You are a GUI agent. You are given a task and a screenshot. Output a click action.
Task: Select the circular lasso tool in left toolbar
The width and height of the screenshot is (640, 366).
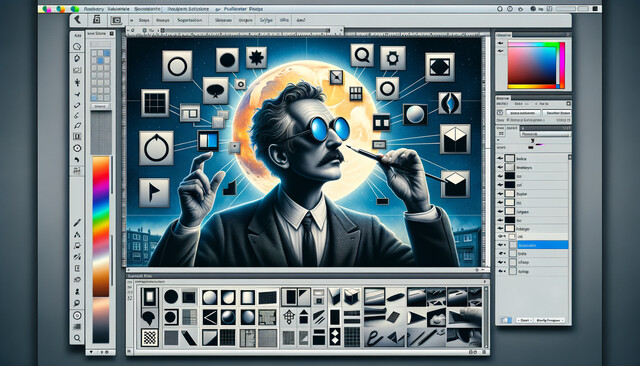[77, 47]
